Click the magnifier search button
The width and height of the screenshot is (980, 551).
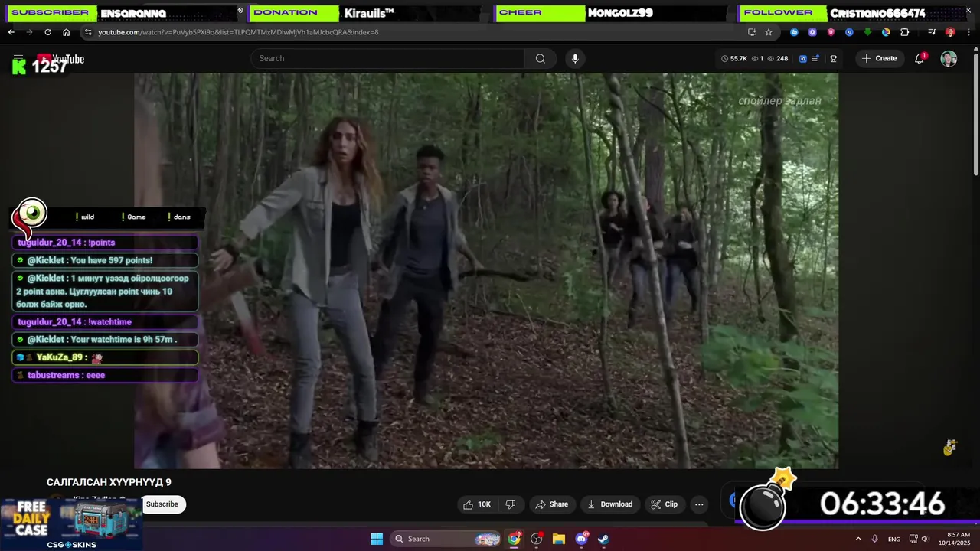tap(541, 58)
